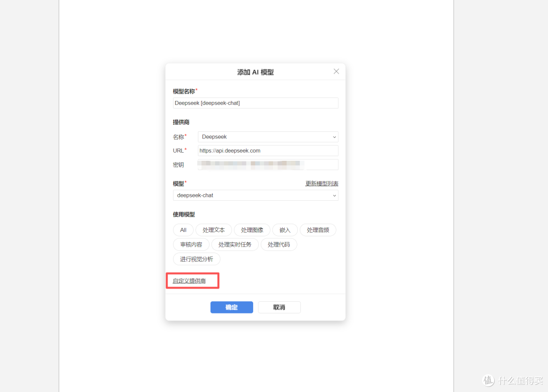The width and height of the screenshot is (548, 392).
Task: Toggle the 进行视觉分析 tag
Action: [x=196, y=259]
